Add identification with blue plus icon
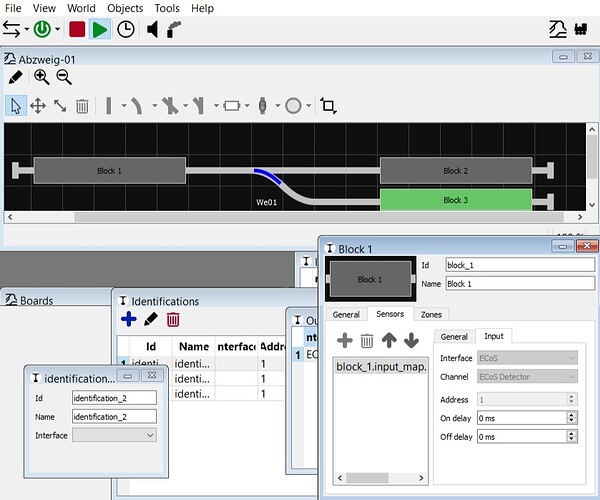 coord(129,319)
